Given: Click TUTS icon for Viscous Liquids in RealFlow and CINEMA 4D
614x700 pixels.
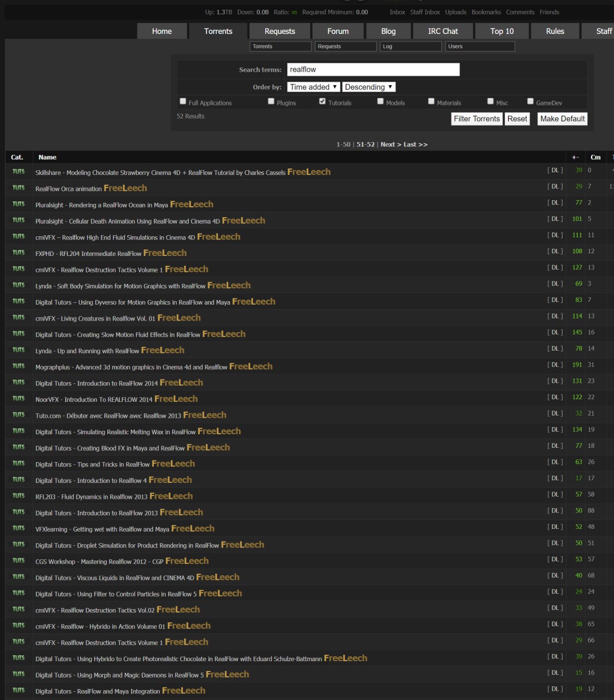Looking at the screenshot, I should coord(19,576).
